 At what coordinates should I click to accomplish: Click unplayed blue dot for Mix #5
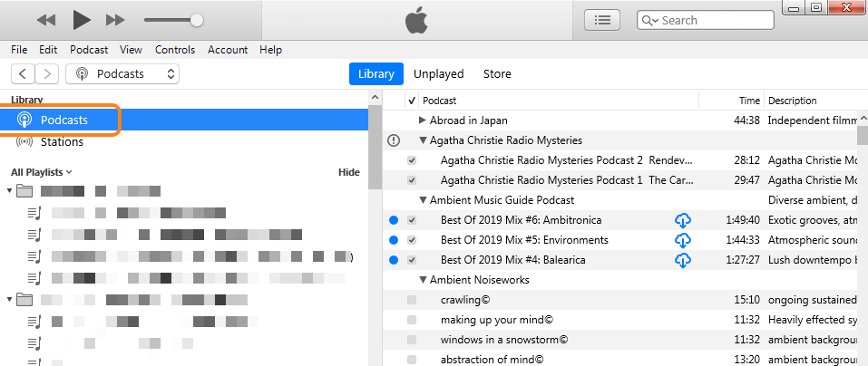pyautogui.click(x=394, y=240)
